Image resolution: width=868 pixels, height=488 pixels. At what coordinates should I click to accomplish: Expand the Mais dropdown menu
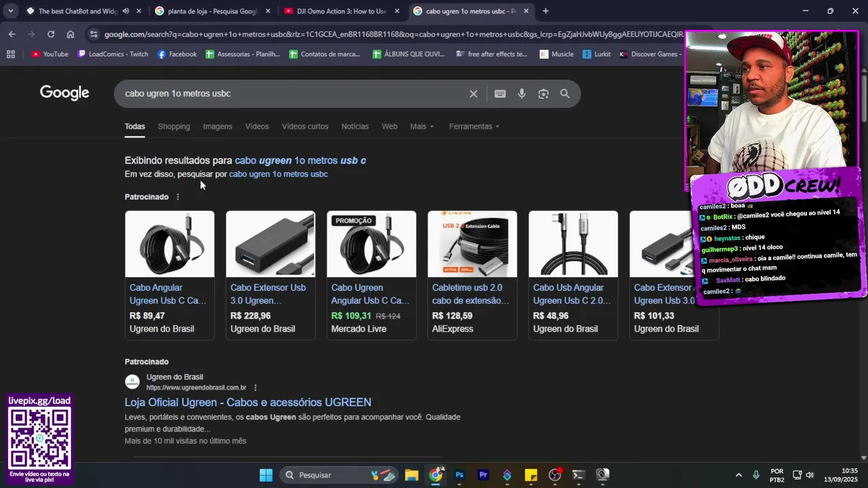(x=422, y=126)
